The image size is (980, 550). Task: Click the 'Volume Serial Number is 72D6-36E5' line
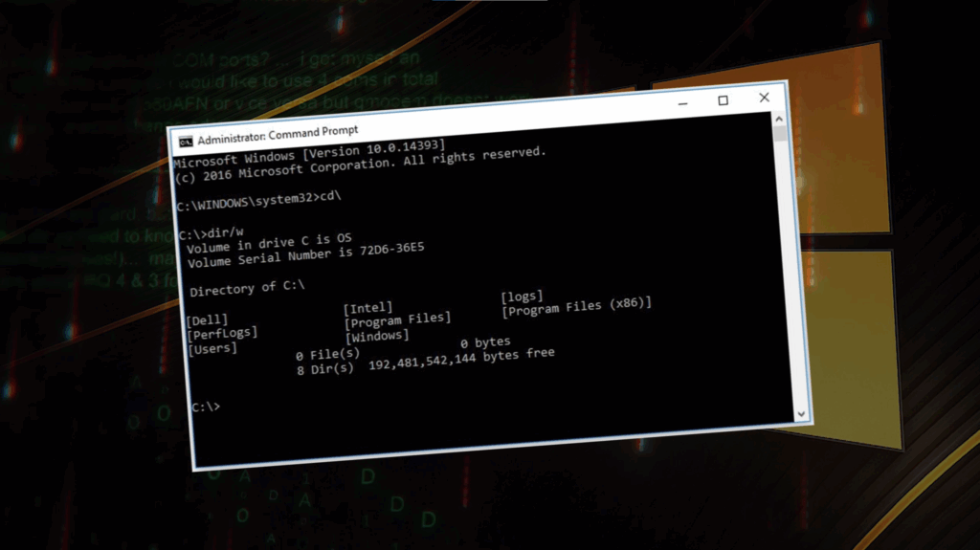point(305,255)
